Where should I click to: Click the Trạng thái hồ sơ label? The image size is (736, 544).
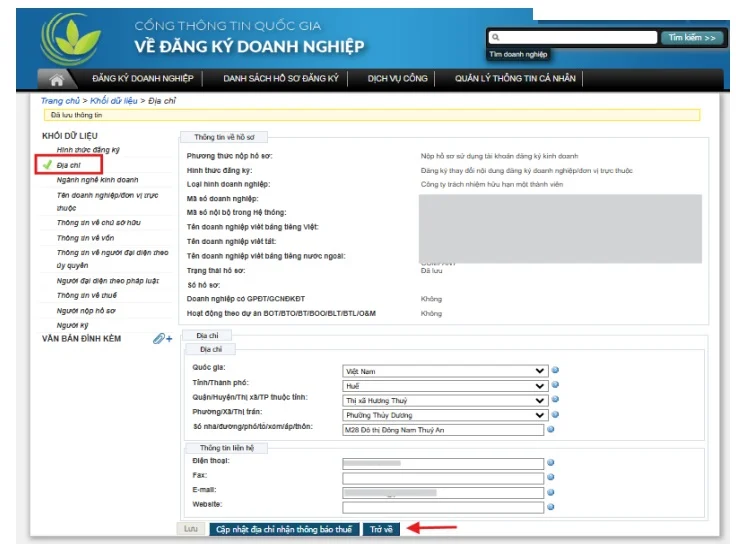(216, 271)
